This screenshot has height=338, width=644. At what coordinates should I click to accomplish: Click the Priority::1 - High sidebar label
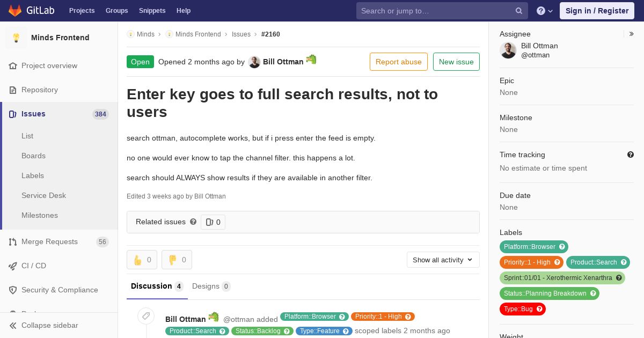(531, 262)
